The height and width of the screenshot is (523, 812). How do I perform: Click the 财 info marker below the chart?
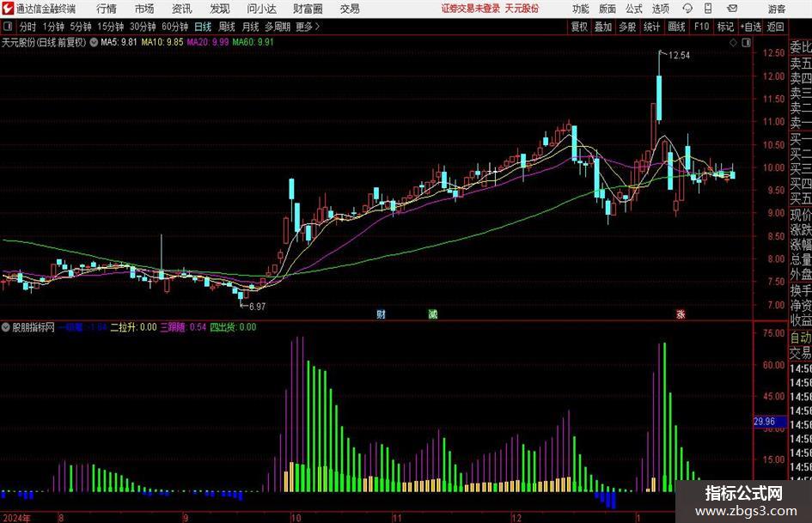(382, 313)
